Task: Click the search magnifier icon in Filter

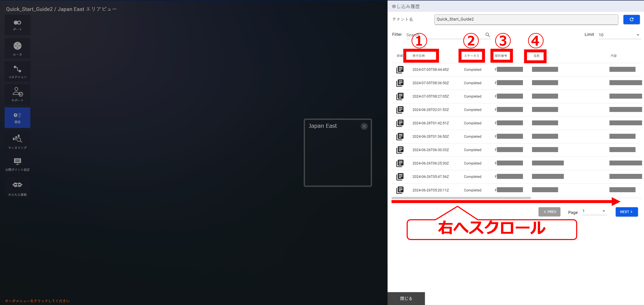Action: click(487, 35)
